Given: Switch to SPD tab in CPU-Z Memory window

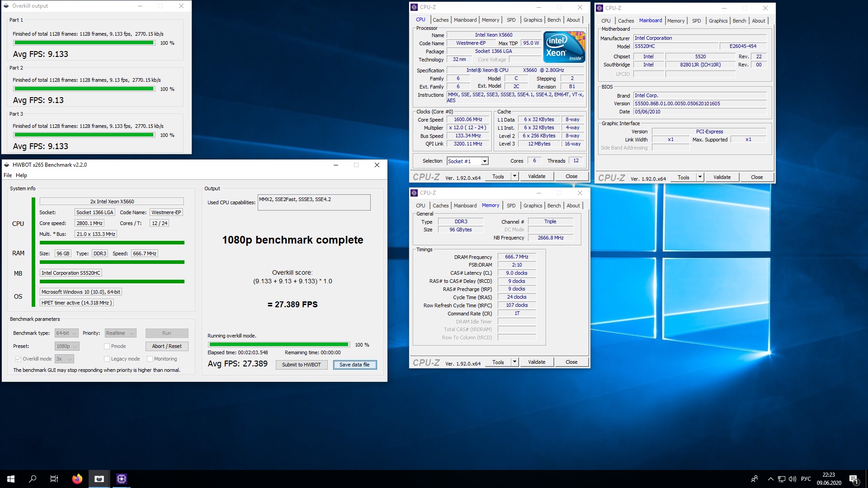Looking at the screenshot, I should [511, 206].
